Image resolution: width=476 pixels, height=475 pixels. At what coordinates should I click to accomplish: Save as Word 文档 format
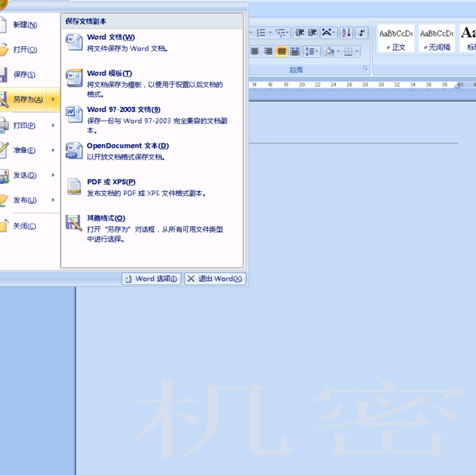click(x=152, y=43)
